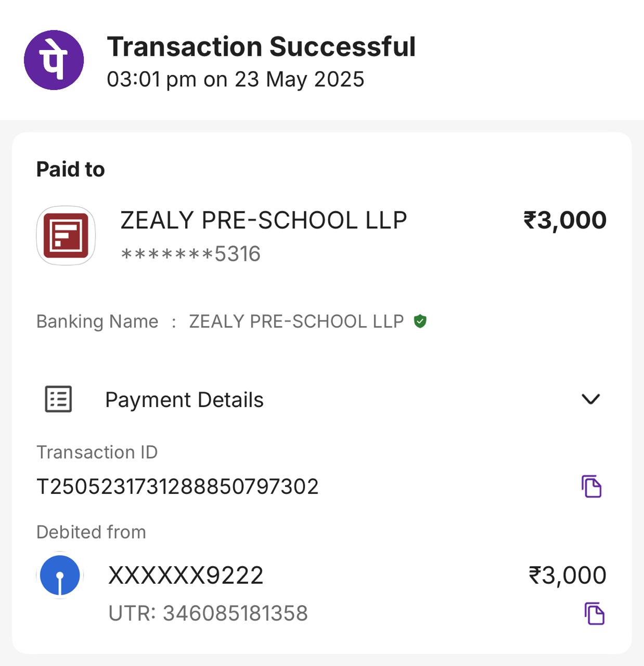Copy the UTR number

[594, 613]
